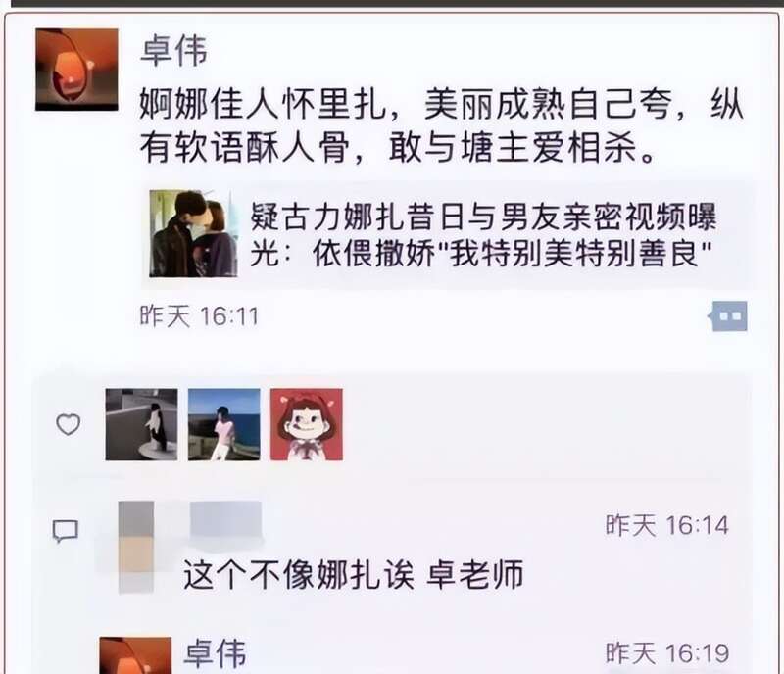Open the seaside girl avatar in likes

pos(224,424)
